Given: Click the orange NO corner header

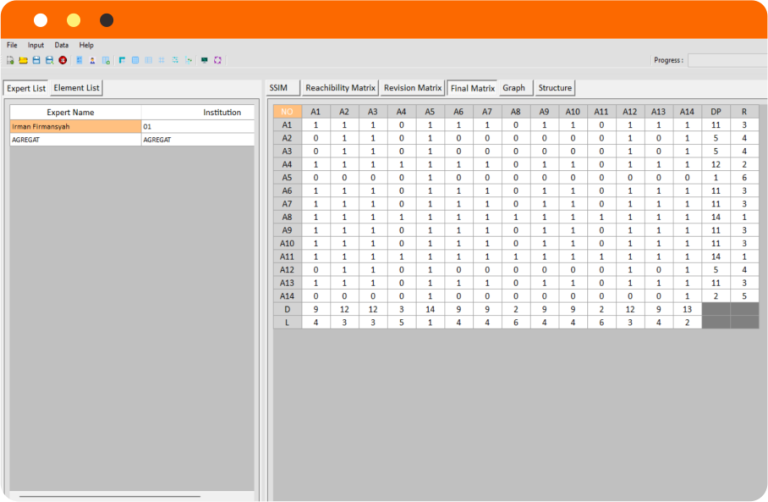Looking at the screenshot, I should click(287, 112).
